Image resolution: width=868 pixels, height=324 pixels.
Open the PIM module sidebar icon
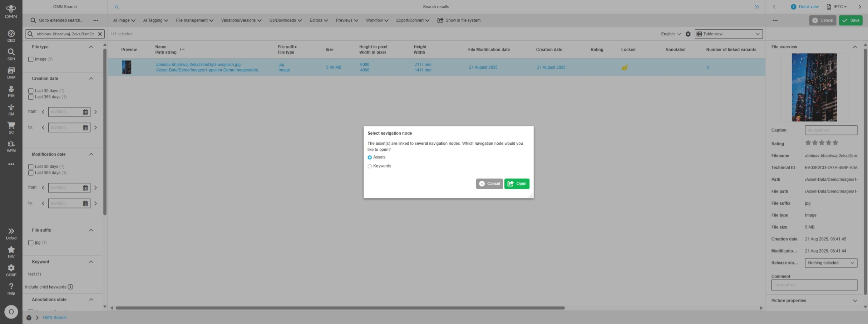[x=11, y=91]
